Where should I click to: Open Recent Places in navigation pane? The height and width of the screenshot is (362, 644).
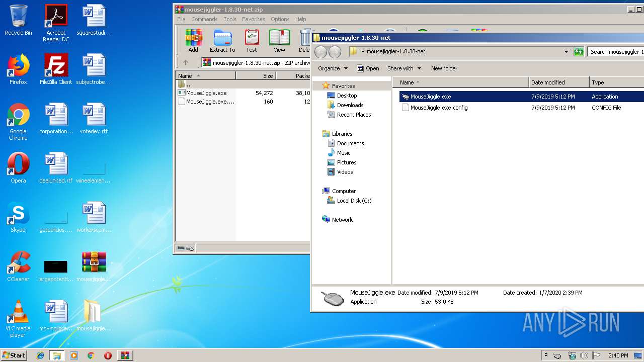[x=354, y=115]
